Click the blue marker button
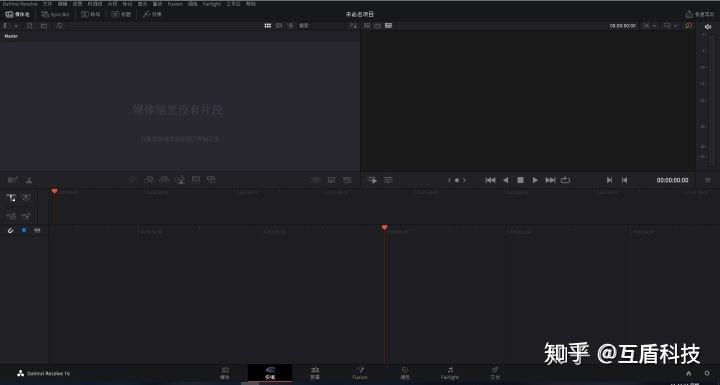Screen dimensions: 720x385 24,230
